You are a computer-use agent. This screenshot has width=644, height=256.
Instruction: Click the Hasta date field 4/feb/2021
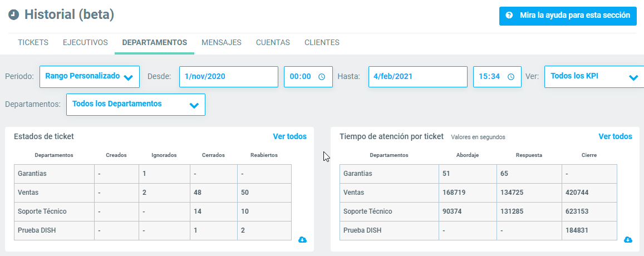pos(417,77)
